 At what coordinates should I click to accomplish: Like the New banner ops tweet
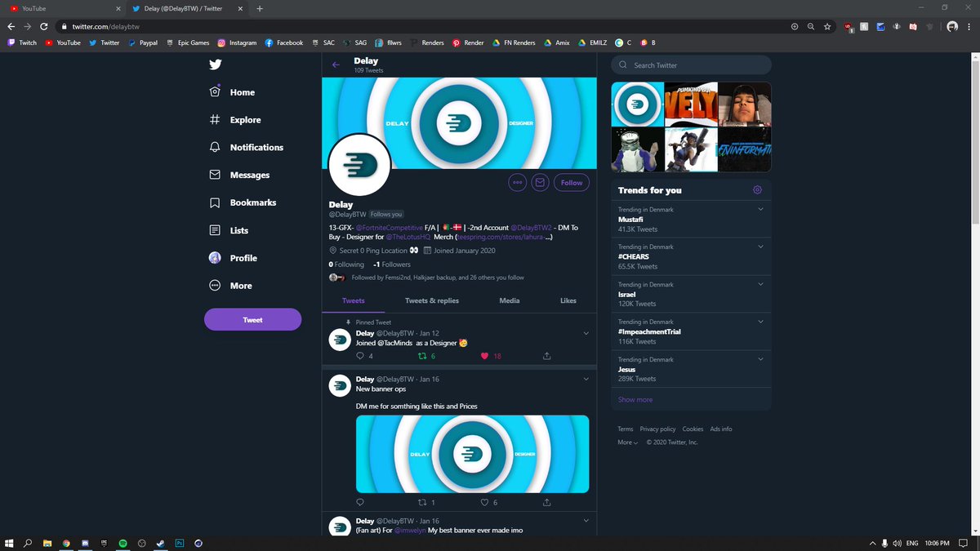pyautogui.click(x=484, y=503)
